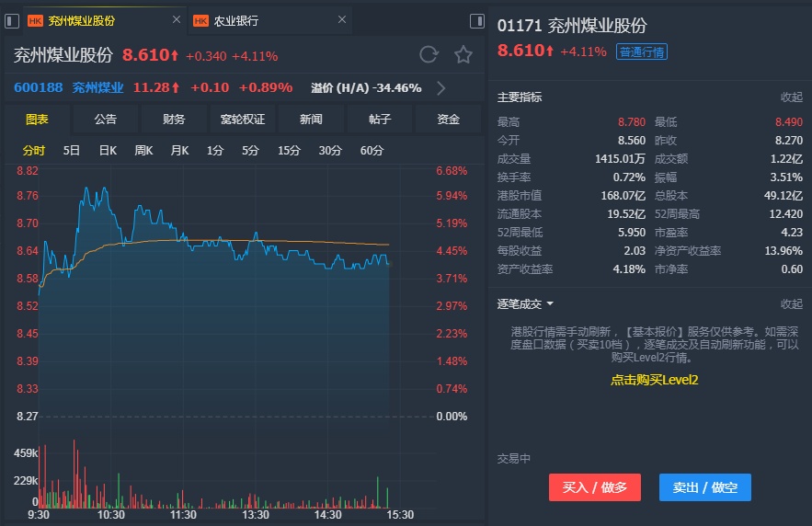Image resolution: width=812 pixels, height=526 pixels.
Task: Select the 分时 chart period
Action: (x=34, y=151)
